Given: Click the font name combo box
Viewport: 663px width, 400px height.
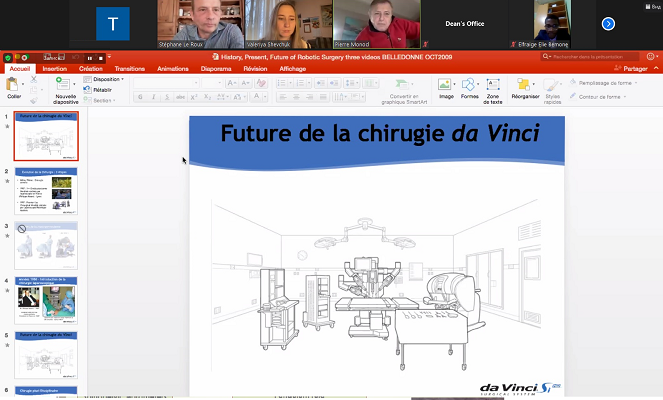Looking at the screenshot, I should click(166, 83).
